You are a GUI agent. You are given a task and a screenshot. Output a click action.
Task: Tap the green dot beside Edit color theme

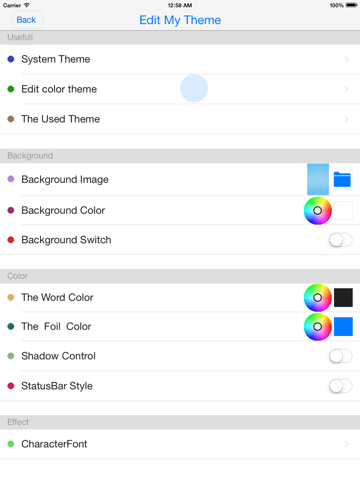point(11,89)
